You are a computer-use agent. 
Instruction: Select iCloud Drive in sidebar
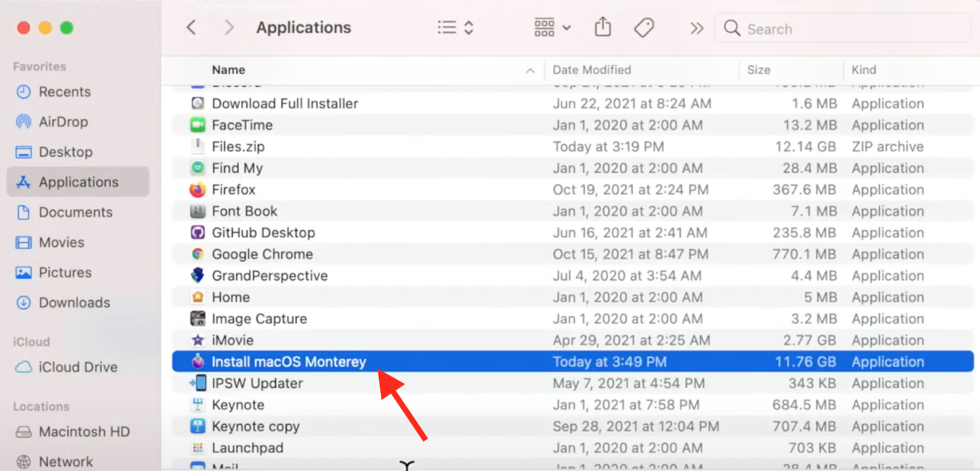(x=77, y=367)
